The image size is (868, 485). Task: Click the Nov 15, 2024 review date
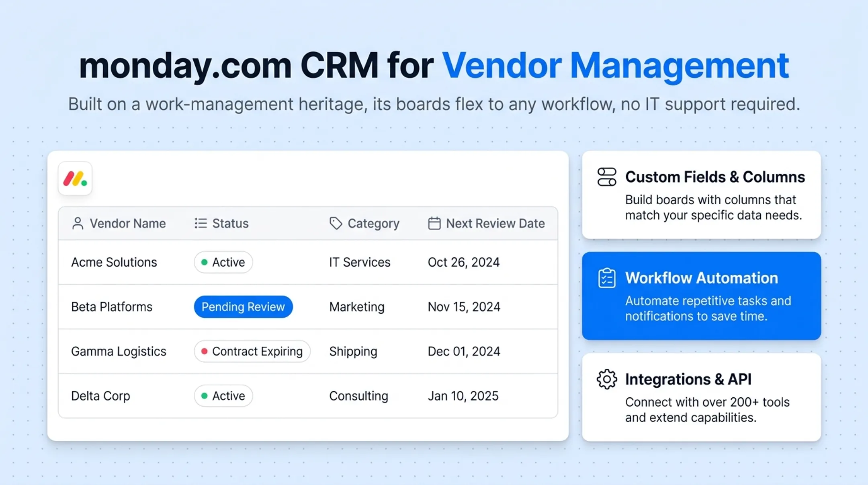coord(464,307)
